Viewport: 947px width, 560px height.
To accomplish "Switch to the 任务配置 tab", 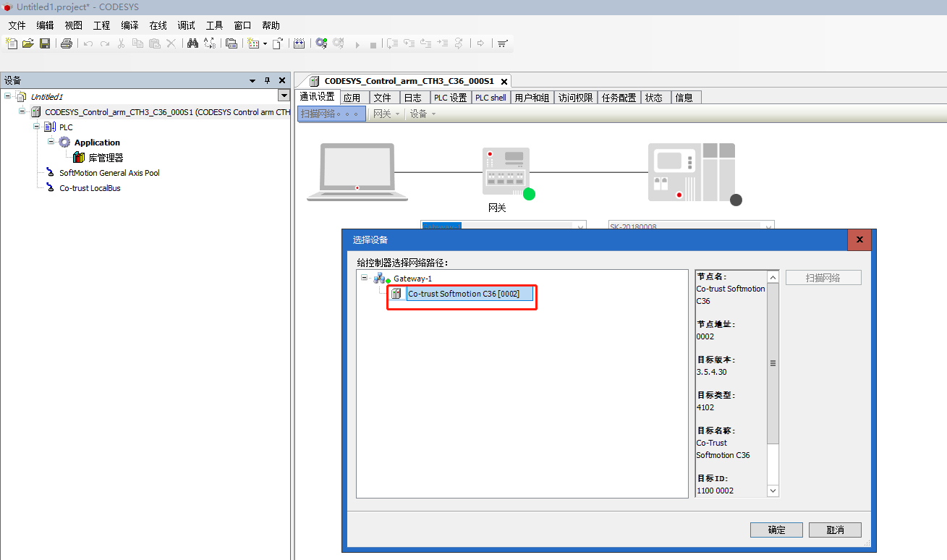I will pyautogui.click(x=619, y=98).
